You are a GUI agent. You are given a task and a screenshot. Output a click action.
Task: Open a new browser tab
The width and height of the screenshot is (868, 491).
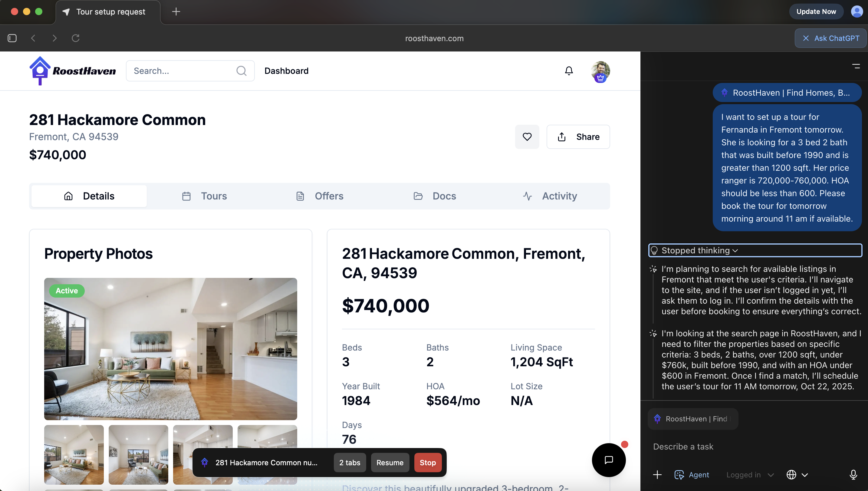tap(176, 12)
